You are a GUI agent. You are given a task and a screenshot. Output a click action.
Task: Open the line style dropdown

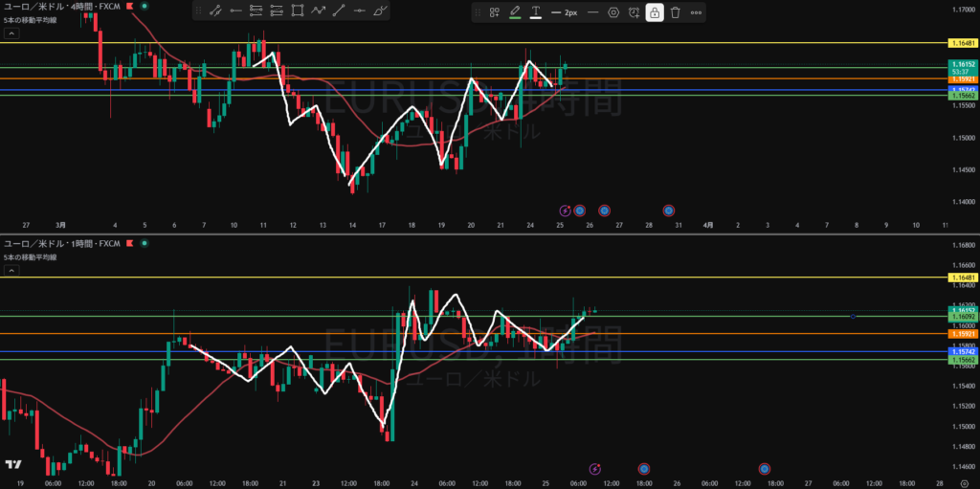(592, 12)
